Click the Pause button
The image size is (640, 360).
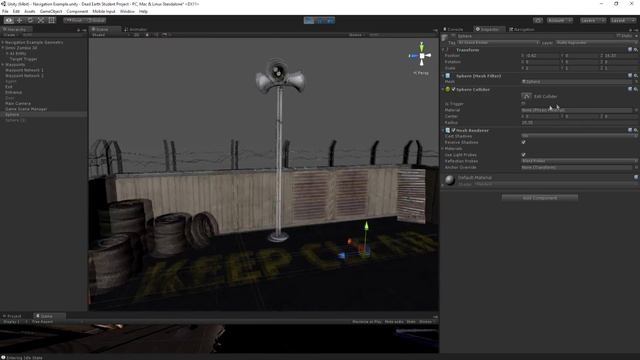pos(320,20)
